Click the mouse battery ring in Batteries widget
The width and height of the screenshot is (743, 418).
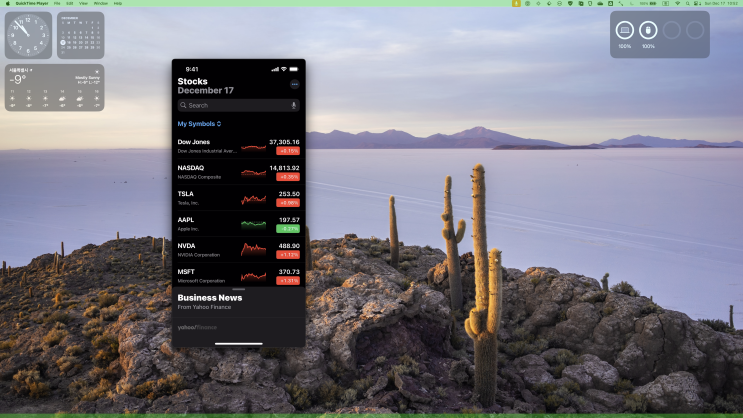pos(648,30)
